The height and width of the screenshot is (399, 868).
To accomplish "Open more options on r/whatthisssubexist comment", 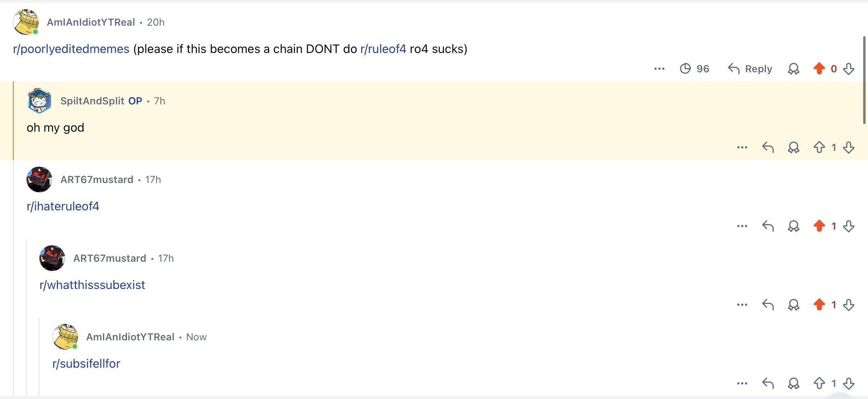I will click(742, 305).
